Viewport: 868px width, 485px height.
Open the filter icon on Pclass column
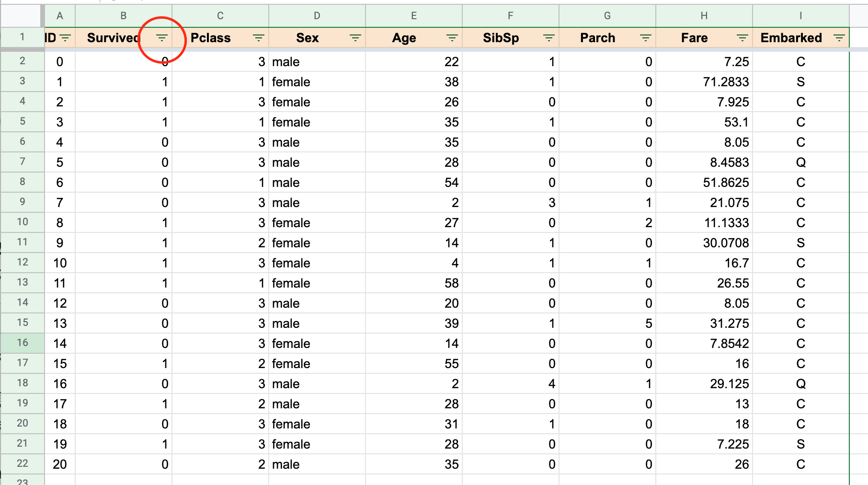[x=259, y=38]
